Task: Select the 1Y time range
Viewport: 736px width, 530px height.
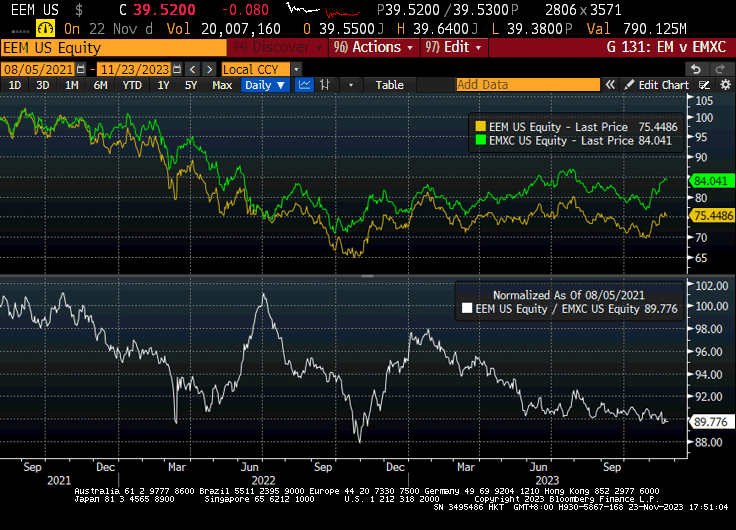Action: (163, 85)
